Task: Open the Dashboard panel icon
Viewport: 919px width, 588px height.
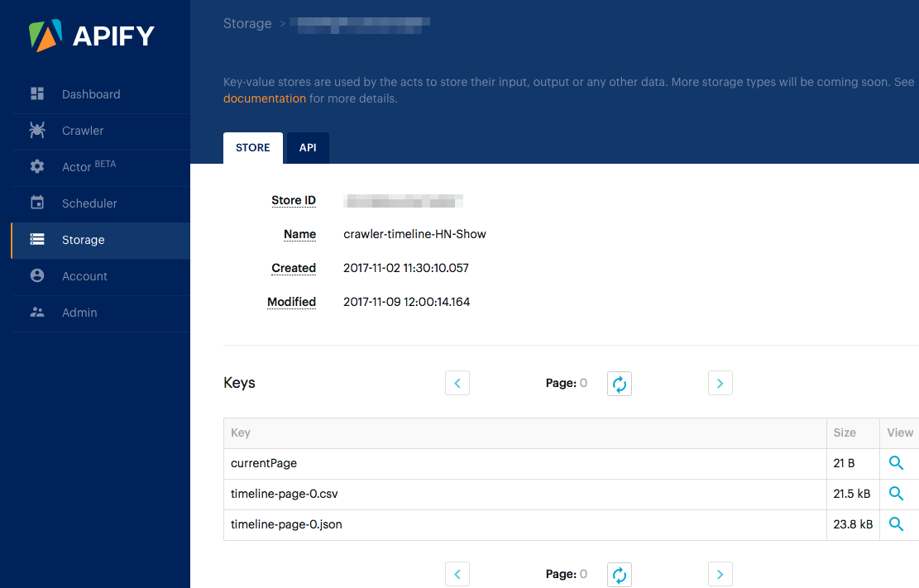Action: 36,93
